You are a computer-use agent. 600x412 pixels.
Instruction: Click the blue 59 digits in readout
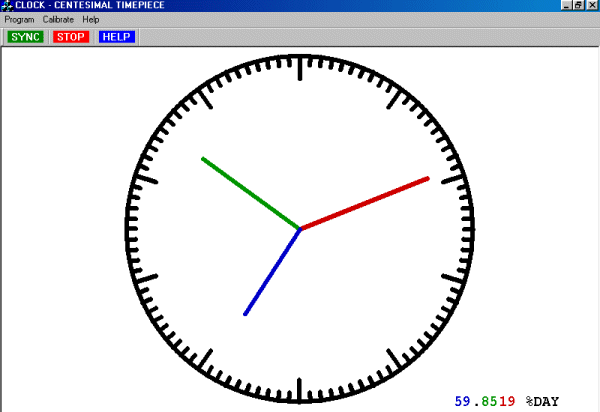pyautogui.click(x=462, y=401)
